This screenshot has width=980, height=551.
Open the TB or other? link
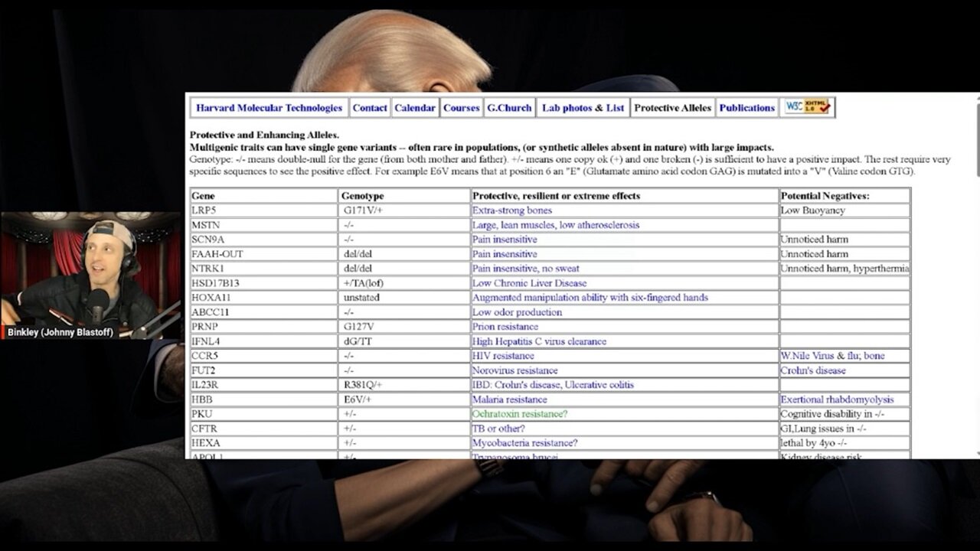(498, 429)
